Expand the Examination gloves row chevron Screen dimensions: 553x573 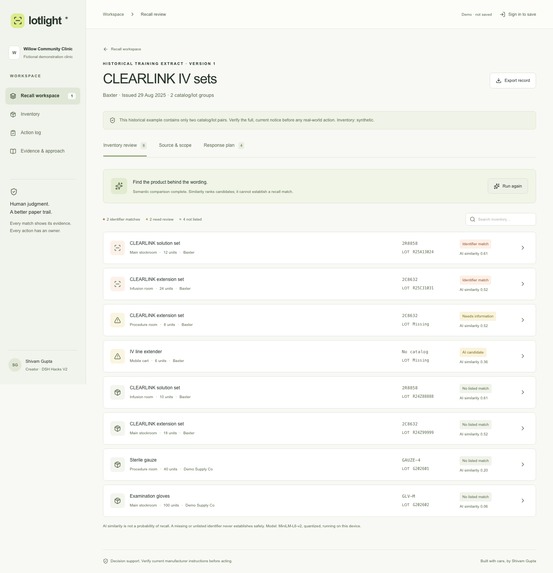523,501
